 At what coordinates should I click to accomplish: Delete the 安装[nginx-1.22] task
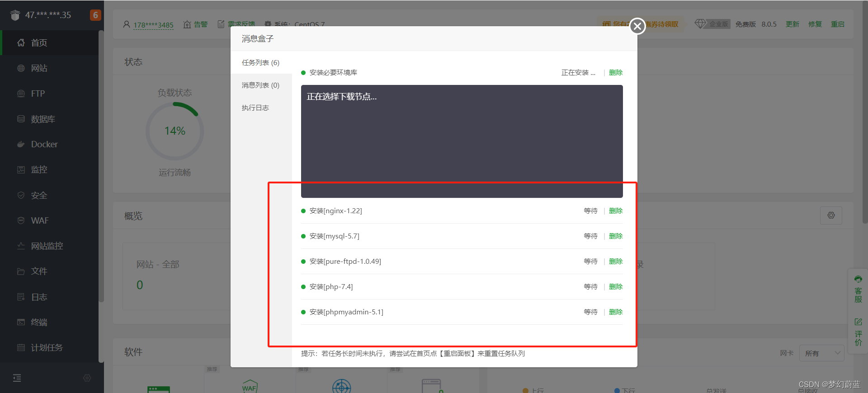point(616,211)
